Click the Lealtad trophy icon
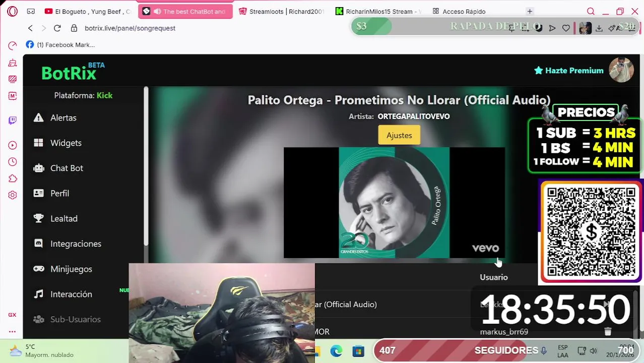 38,218
